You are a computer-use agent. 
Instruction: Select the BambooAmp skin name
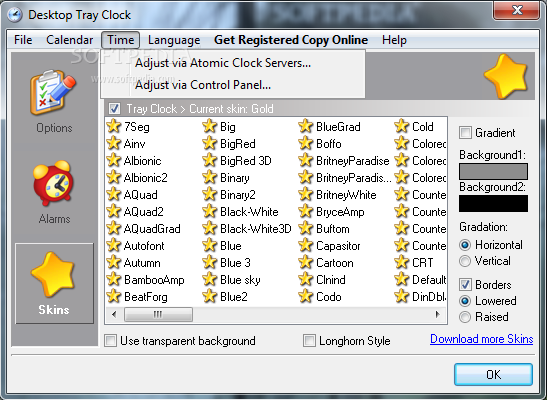[x=154, y=280]
